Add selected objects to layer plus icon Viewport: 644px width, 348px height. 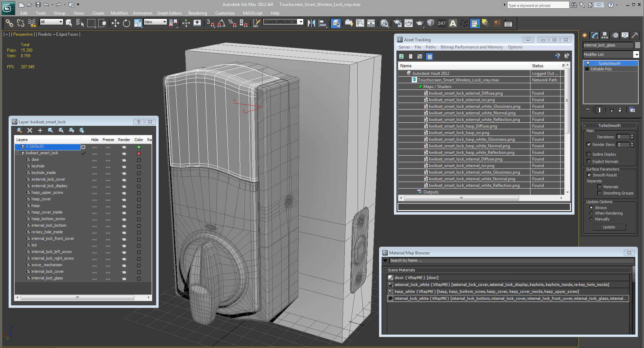40,130
